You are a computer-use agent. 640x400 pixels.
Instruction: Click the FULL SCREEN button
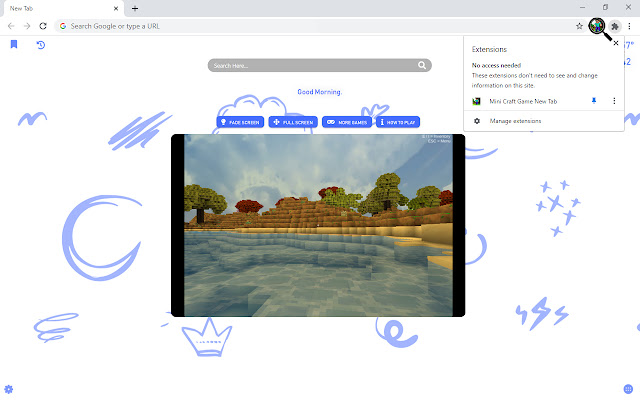pos(293,122)
